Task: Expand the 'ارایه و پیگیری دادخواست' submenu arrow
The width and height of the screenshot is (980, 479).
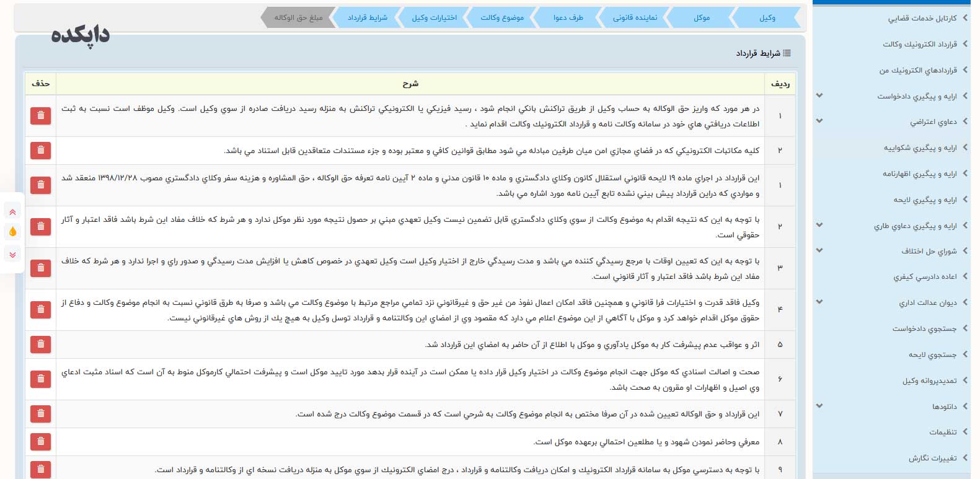Action: pyautogui.click(x=819, y=95)
